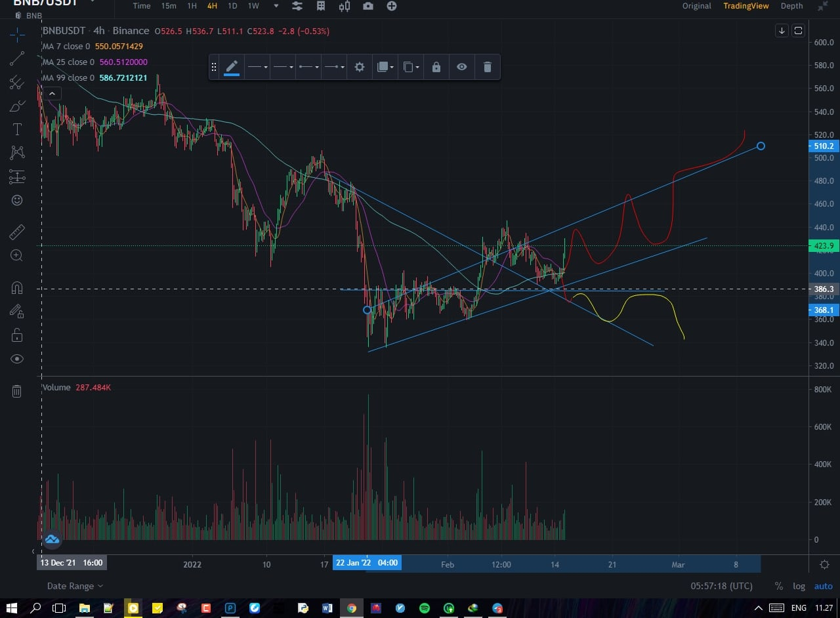Click the fullscreen expand icon at top right
The height and width of the screenshot is (618, 840).
[823, 6]
